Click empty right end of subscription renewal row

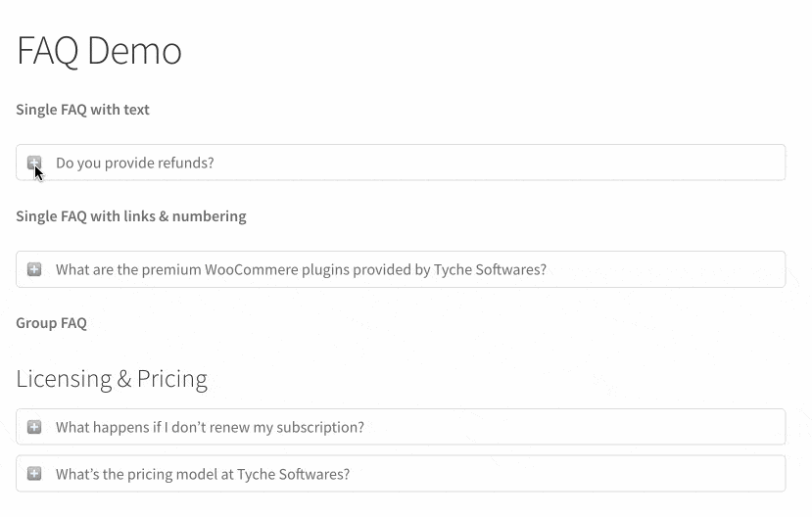686,427
